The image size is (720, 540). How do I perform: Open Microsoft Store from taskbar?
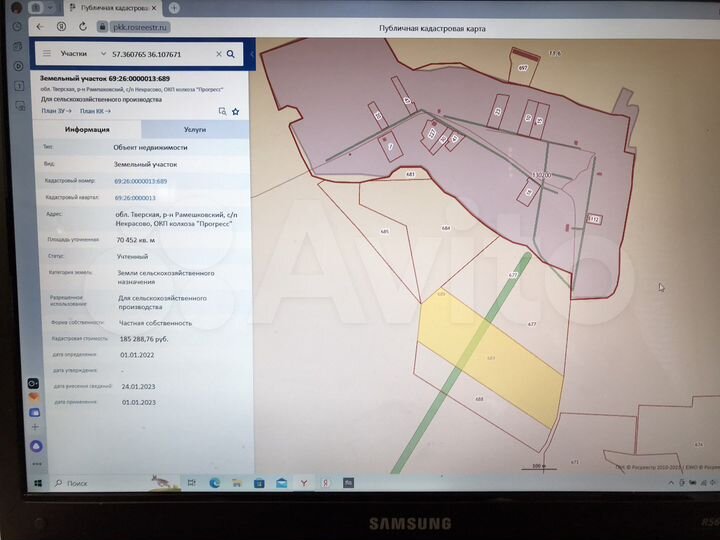259,483
